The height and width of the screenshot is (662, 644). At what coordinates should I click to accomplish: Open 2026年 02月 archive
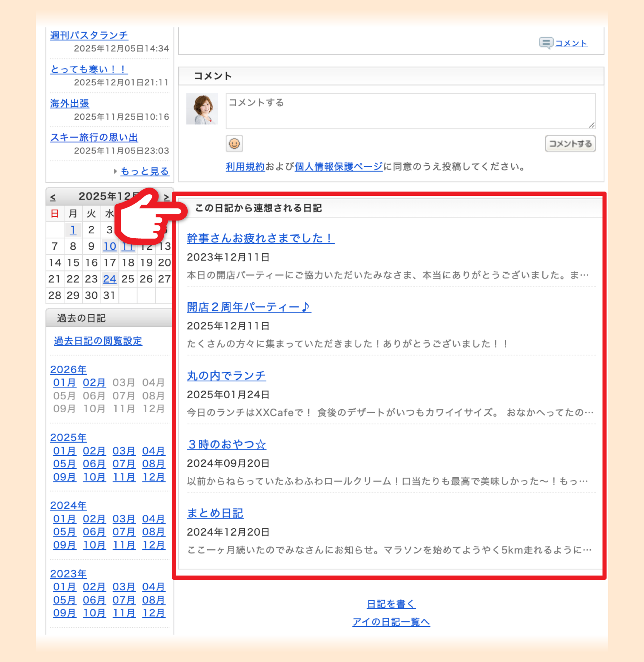(x=94, y=383)
